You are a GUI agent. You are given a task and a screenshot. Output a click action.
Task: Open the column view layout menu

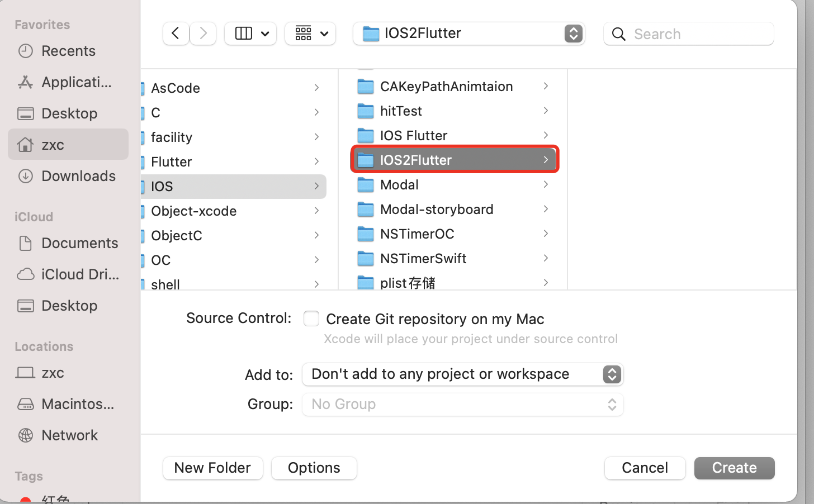tap(250, 34)
